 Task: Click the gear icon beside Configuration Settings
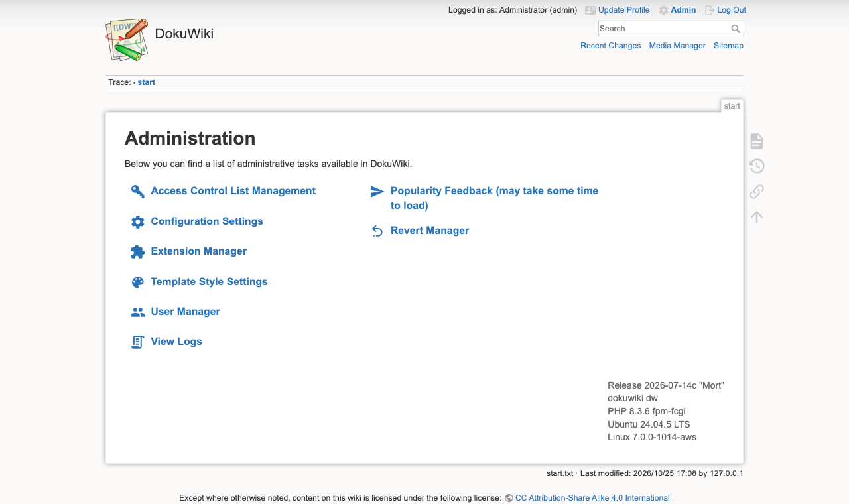point(137,222)
